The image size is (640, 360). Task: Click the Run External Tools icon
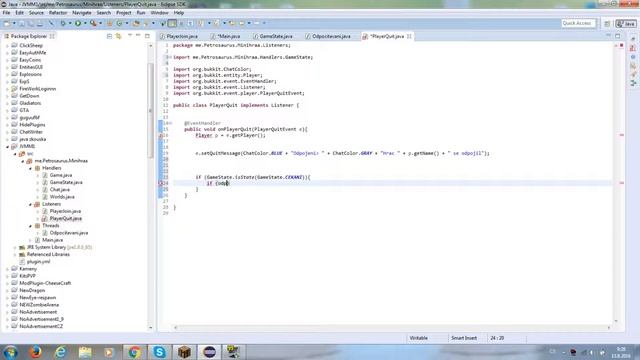[x=93, y=23]
